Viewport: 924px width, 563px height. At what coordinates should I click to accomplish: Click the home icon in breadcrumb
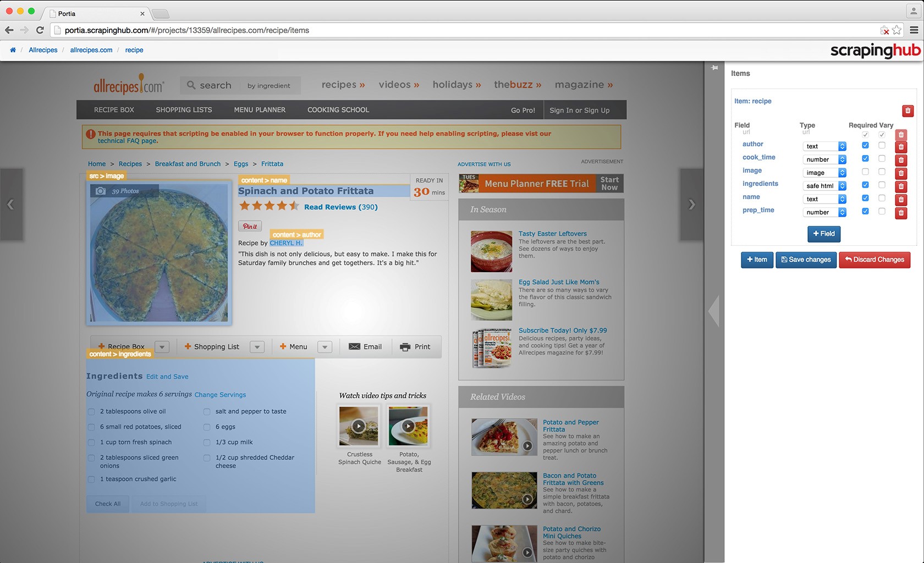coord(13,50)
